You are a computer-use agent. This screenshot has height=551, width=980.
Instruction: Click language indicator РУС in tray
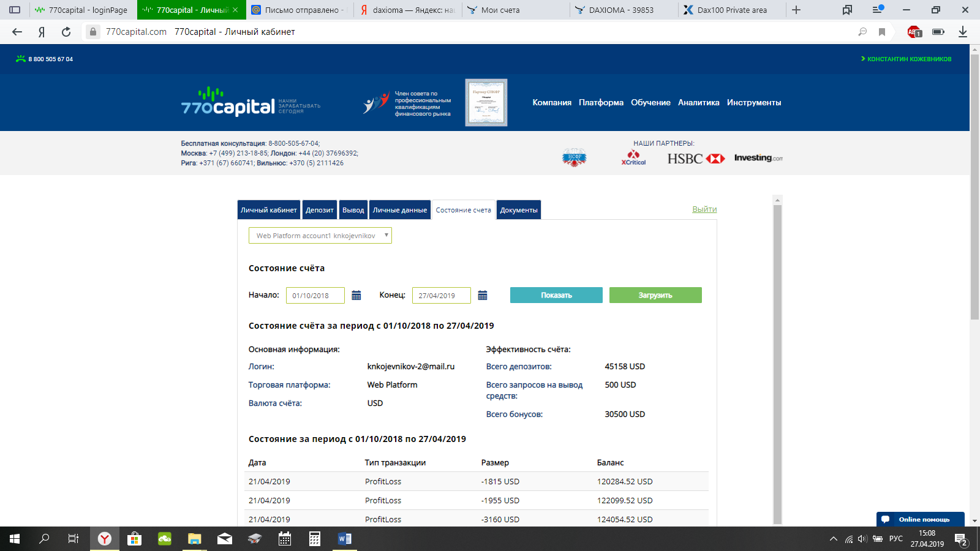[x=896, y=539]
